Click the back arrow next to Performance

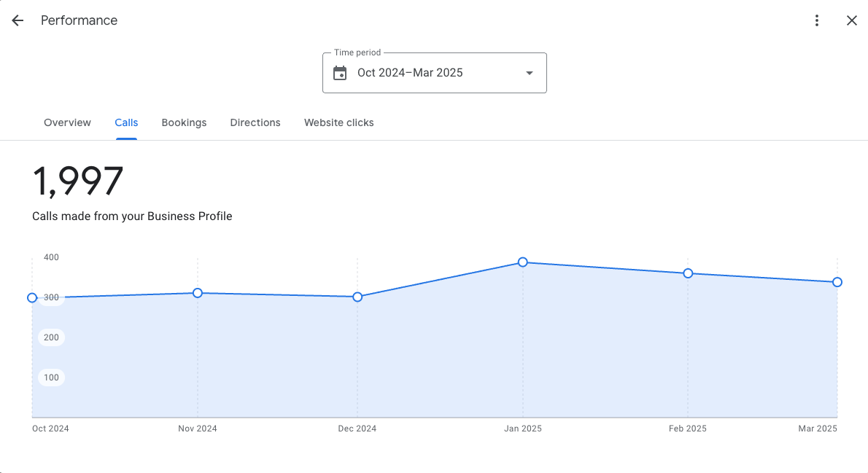(x=18, y=20)
